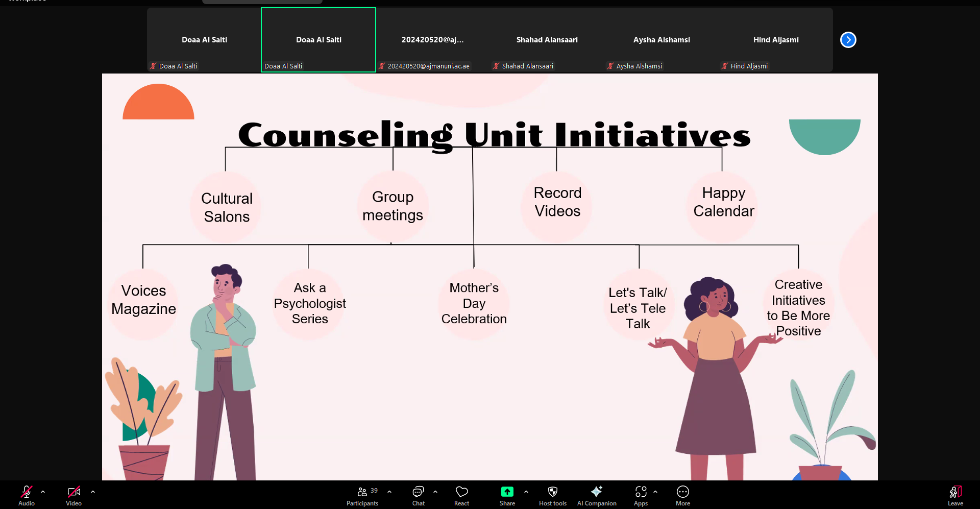Click the green Share screen icon
The image size is (980, 509).
click(507, 492)
